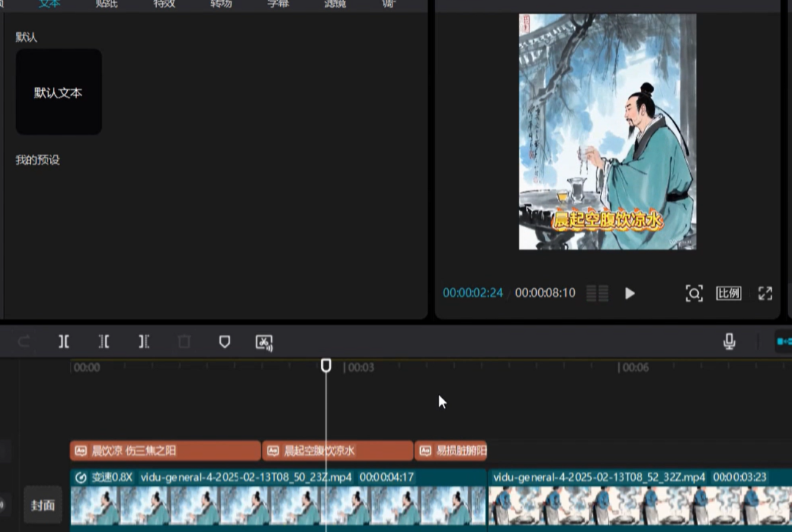The width and height of the screenshot is (792, 532).
Task: Switch to the 转场 tab
Action: 221,4
